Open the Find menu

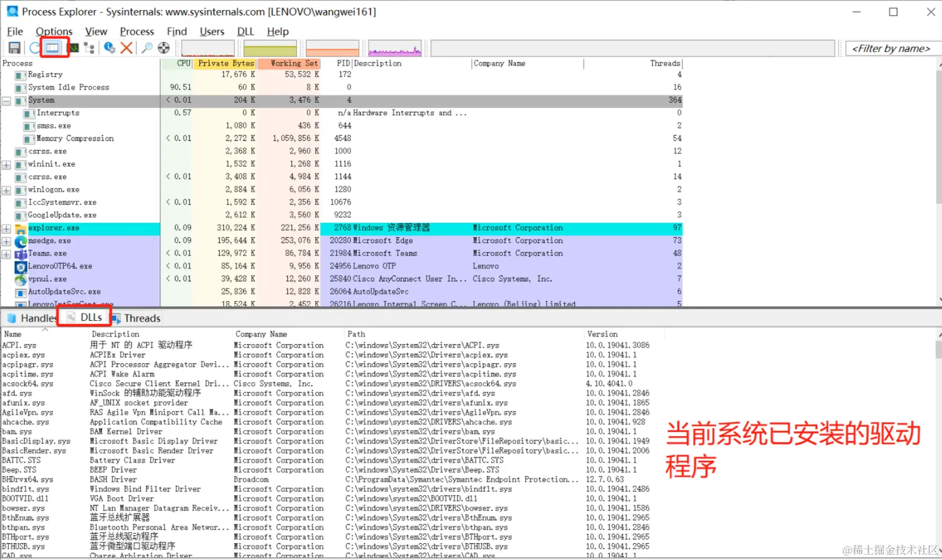tap(176, 32)
